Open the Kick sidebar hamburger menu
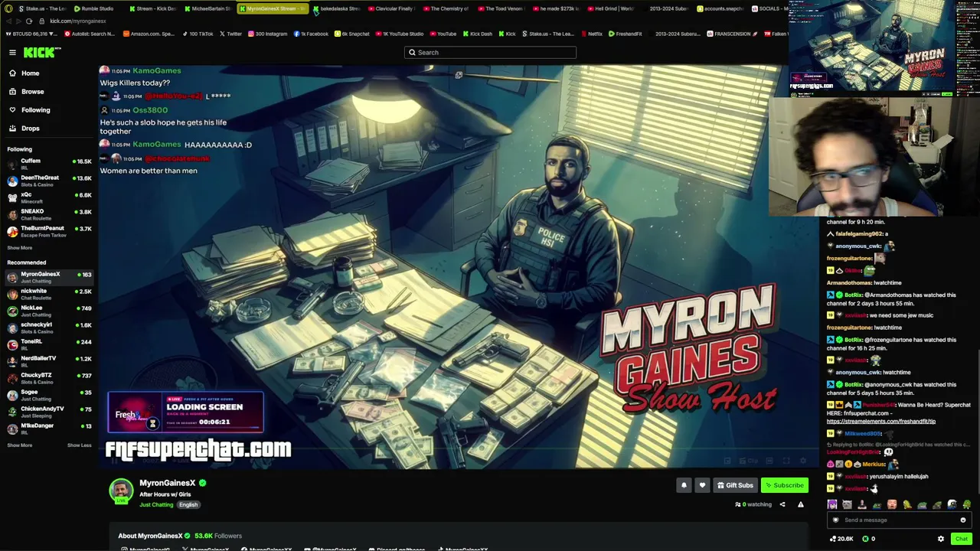 point(12,52)
